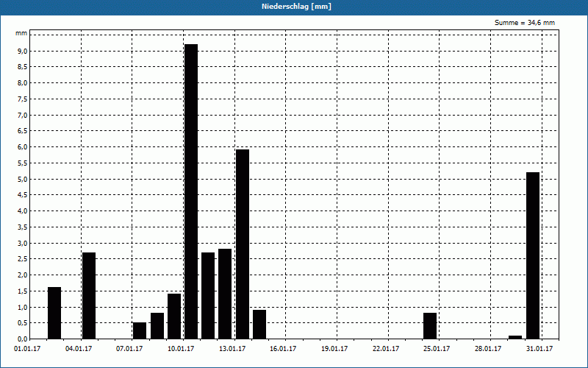Click the 0,9 mm bar on 14.01.17

(259, 325)
